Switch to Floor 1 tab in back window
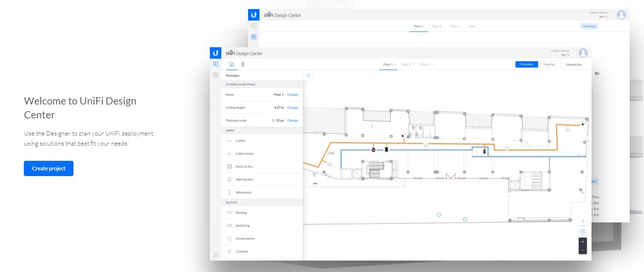Viewport: 644px width, 272px height. click(x=418, y=26)
